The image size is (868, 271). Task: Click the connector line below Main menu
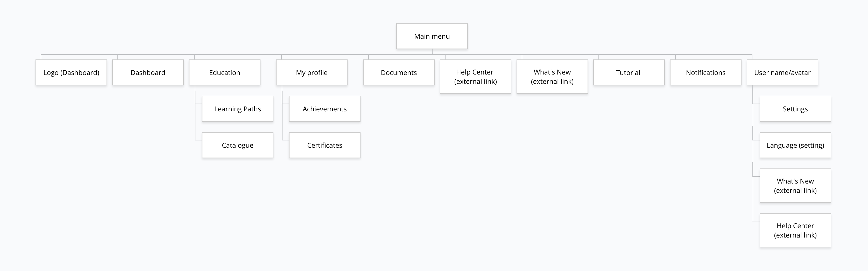coord(432,52)
